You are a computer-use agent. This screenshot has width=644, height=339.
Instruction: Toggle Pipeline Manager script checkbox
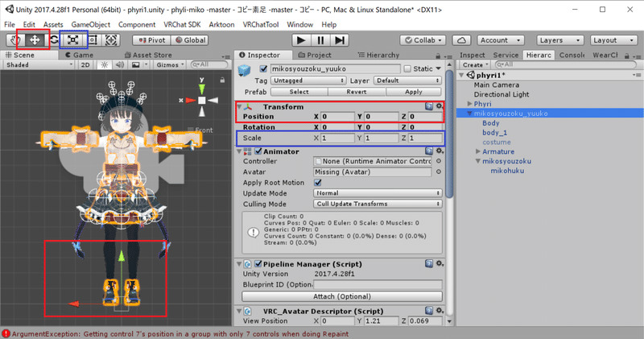258,264
